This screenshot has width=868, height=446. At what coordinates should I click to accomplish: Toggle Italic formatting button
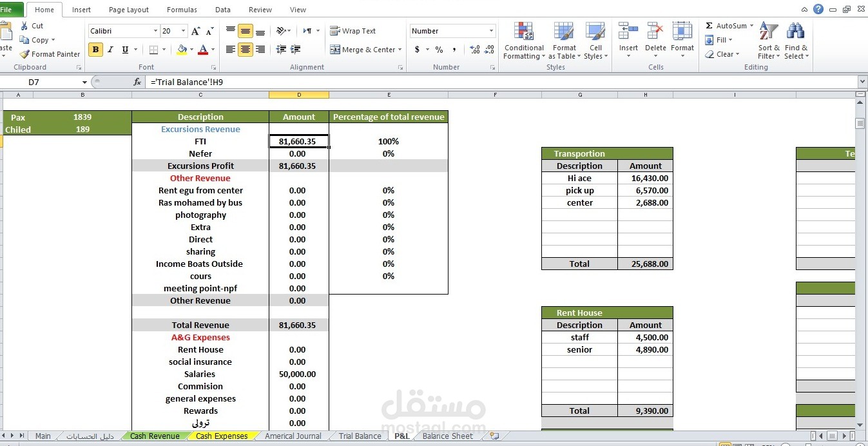110,50
